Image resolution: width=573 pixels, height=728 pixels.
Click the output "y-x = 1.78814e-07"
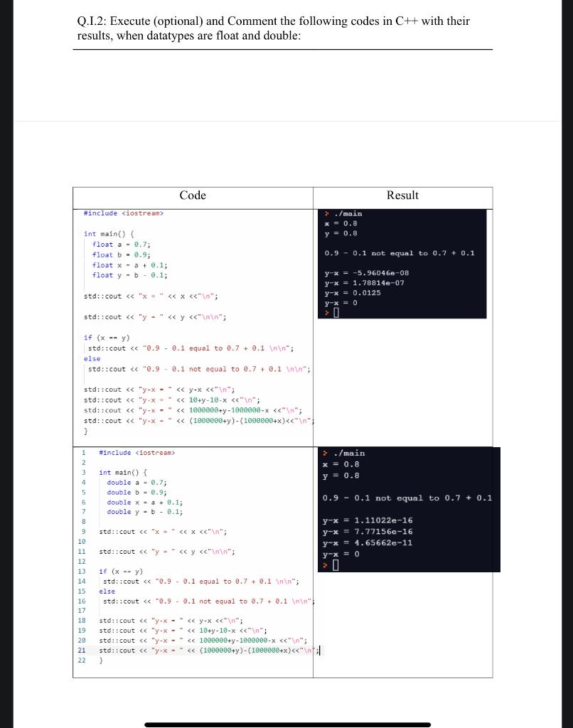[x=365, y=283]
